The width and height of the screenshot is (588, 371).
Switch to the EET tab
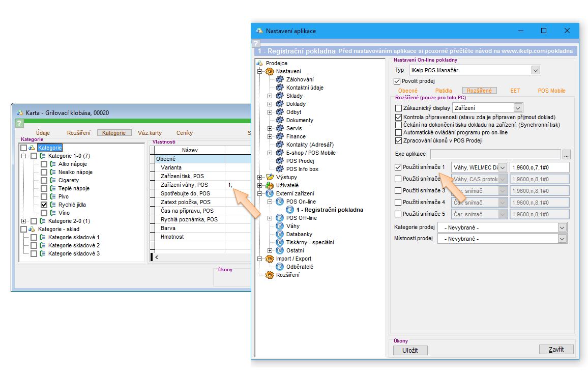coord(515,91)
